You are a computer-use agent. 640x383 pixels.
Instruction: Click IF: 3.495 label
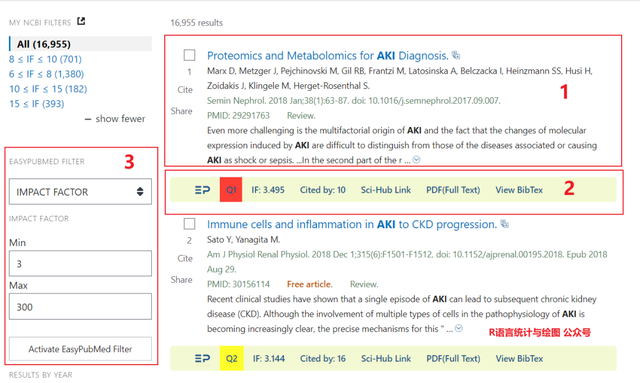tap(268, 190)
